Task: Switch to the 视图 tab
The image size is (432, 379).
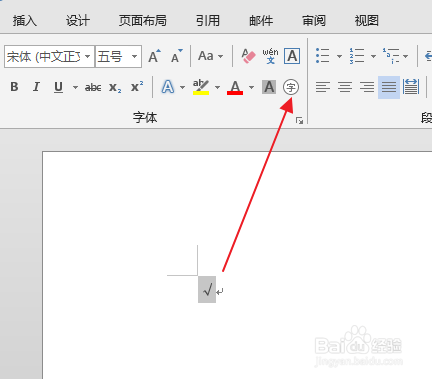Action: pos(366,21)
